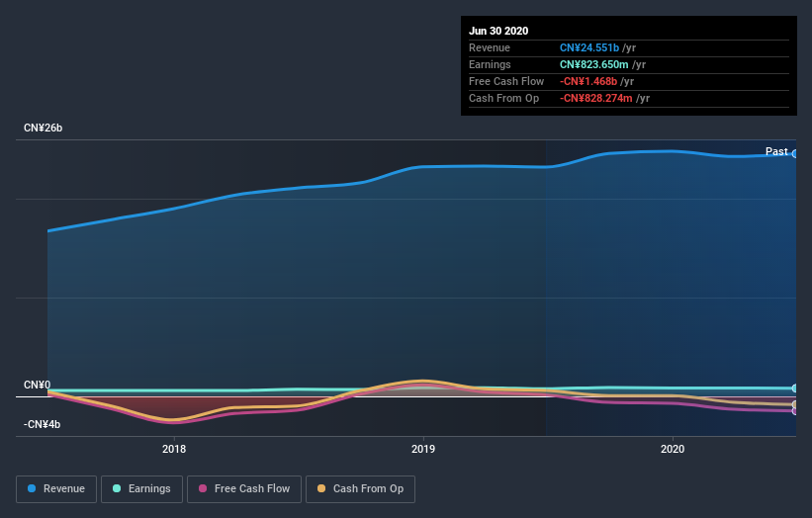Click the Revenue label in tooltip
The image size is (812, 518).
(490, 47)
